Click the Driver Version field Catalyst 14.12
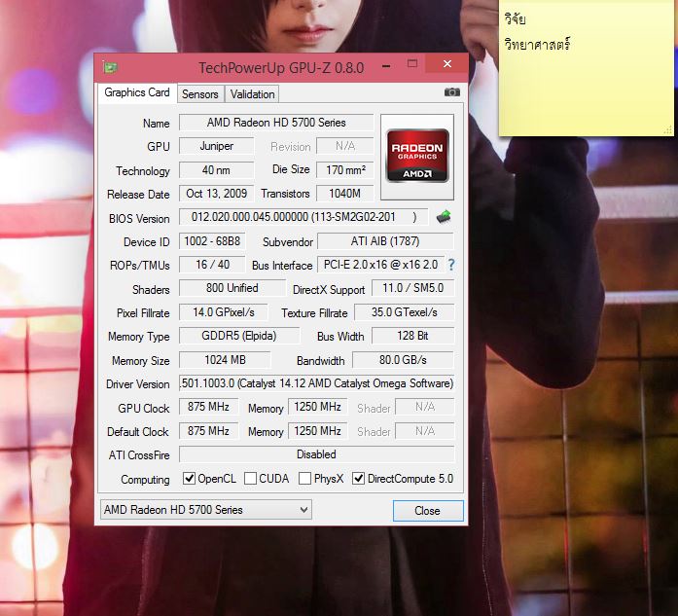The height and width of the screenshot is (616, 678). (316, 383)
